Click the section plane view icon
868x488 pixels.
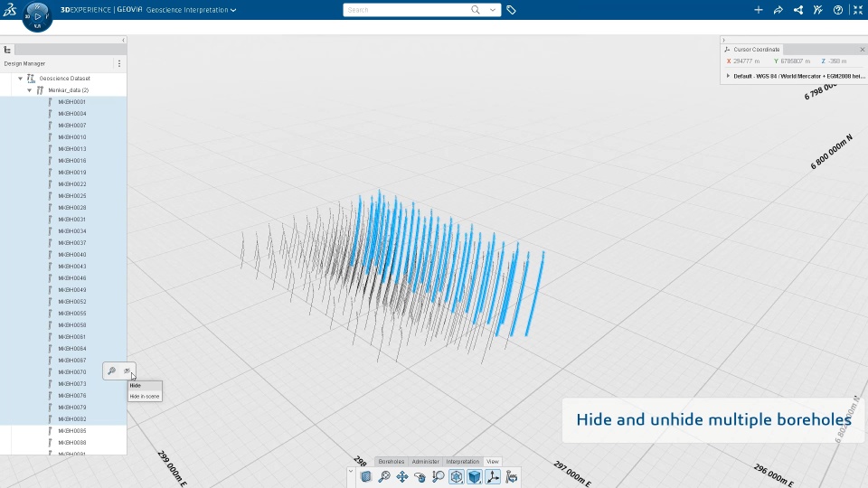pos(366,476)
